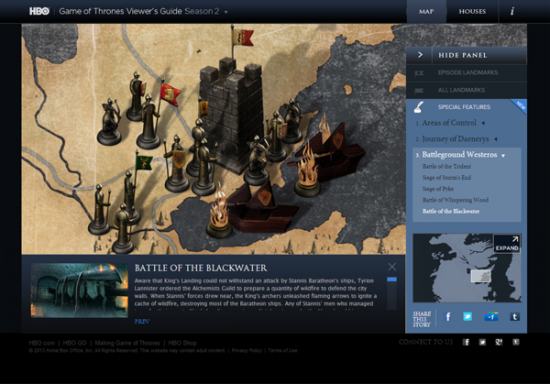Select the Map tab

pyautogui.click(x=426, y=11)
